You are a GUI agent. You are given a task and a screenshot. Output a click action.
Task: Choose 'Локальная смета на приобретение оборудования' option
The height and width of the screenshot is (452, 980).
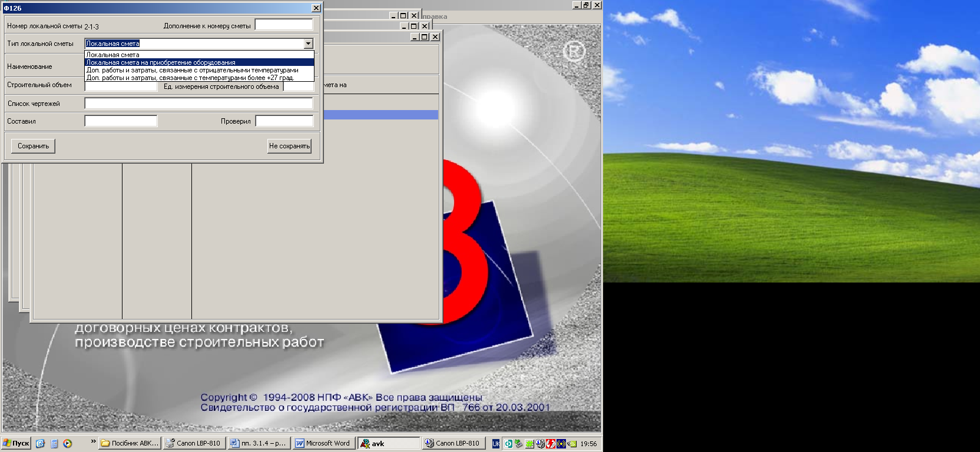(199, 62)
